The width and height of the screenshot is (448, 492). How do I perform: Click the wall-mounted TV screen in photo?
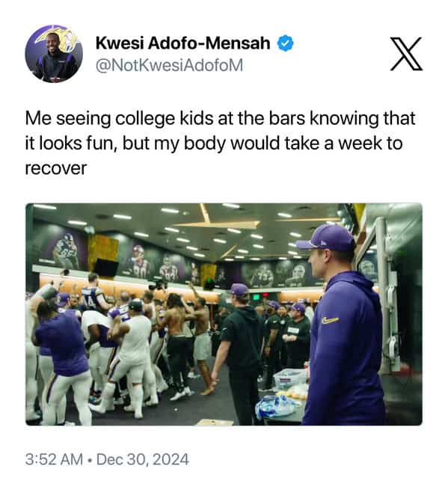tap(106, 268)
